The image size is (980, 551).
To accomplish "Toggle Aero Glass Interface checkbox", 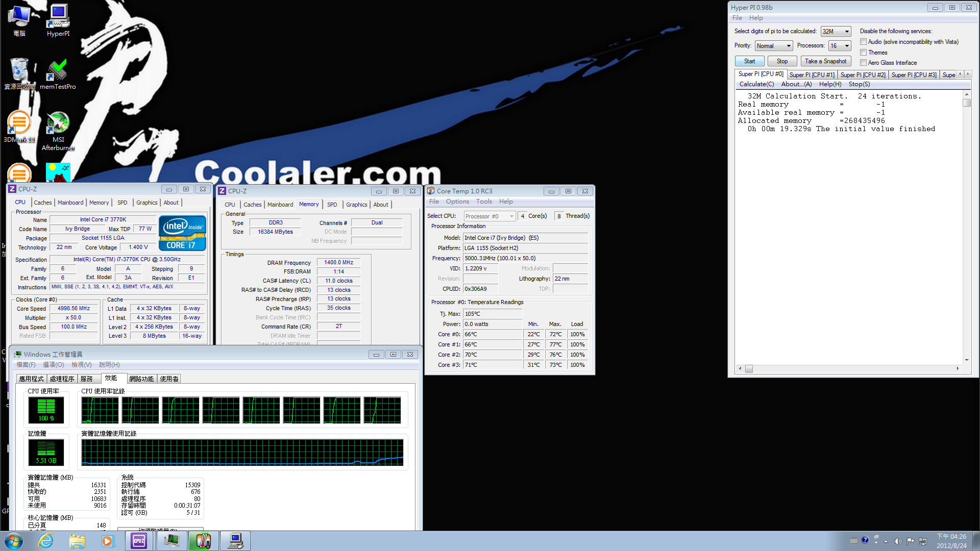I will [x=863, y=63].
